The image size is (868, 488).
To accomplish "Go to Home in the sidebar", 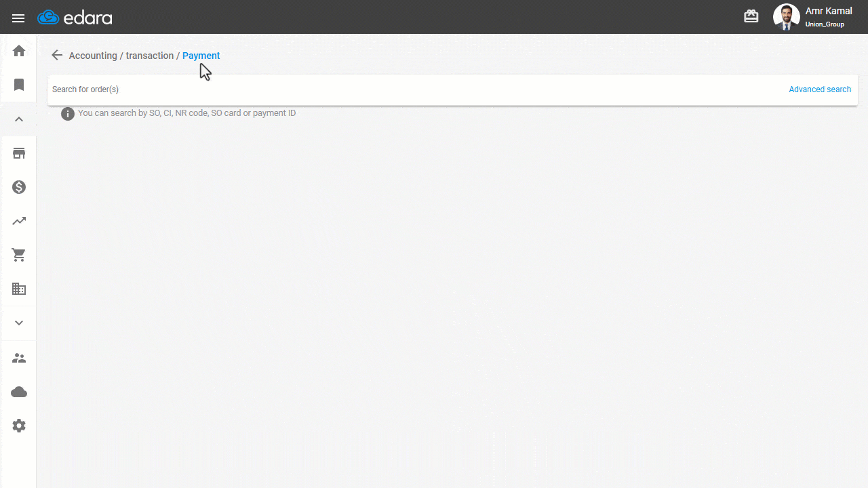I will [19, 51].
